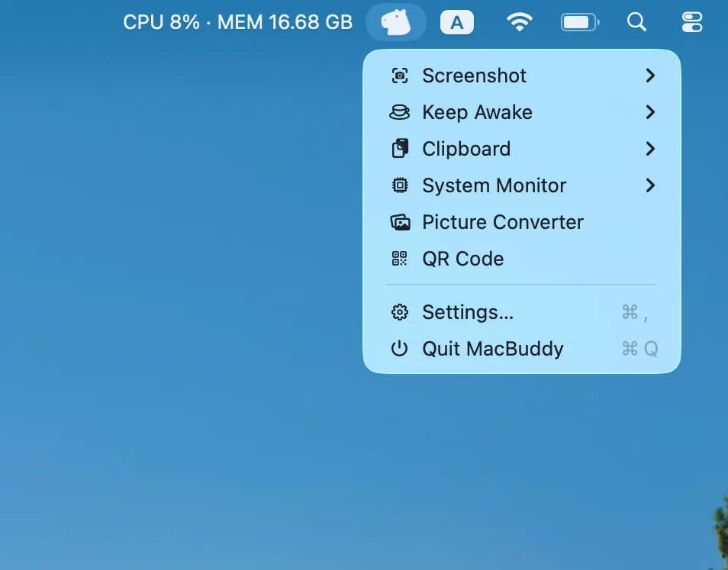The image size is (728, 570).
Task: Expand the Keep Awake submenu arrow
Action: coord(650,112)
